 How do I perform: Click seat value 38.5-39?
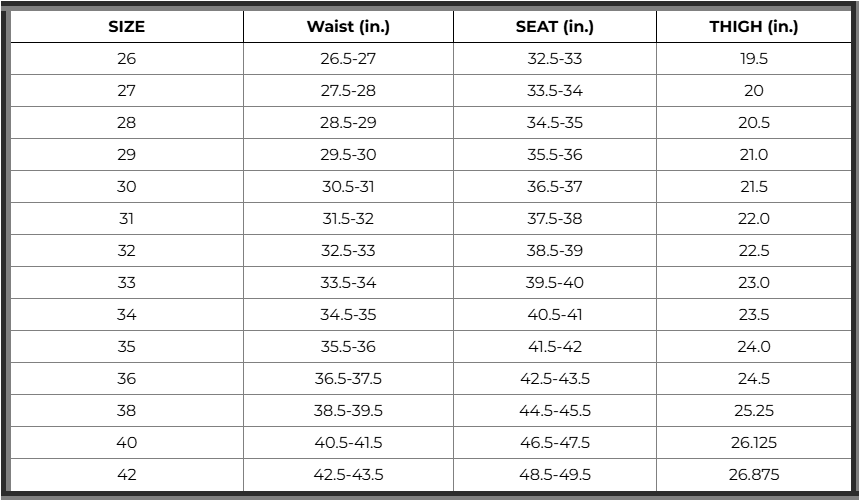[x=554, y=250]
